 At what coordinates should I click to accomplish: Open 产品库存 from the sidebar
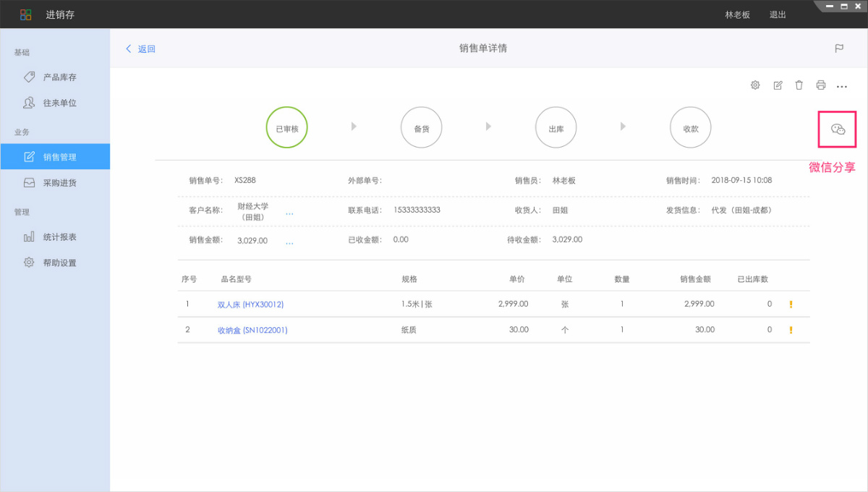coord(55,77)
